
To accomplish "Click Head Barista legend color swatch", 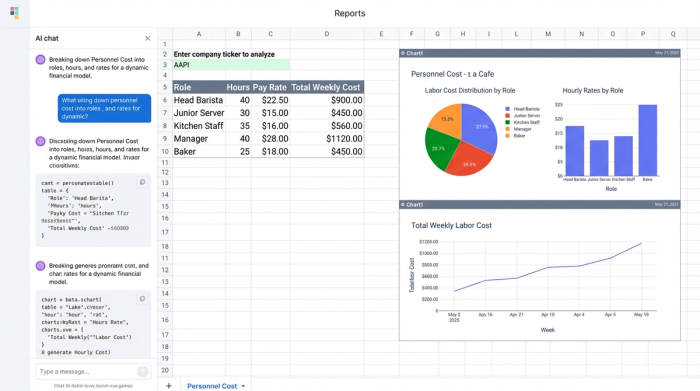I will click(x=508, y=109).
